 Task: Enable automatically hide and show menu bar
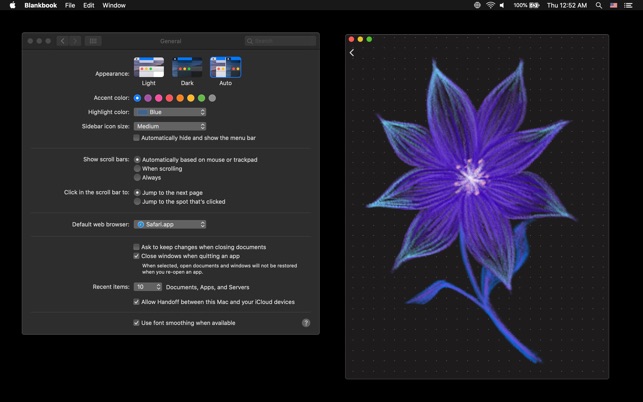137,138
